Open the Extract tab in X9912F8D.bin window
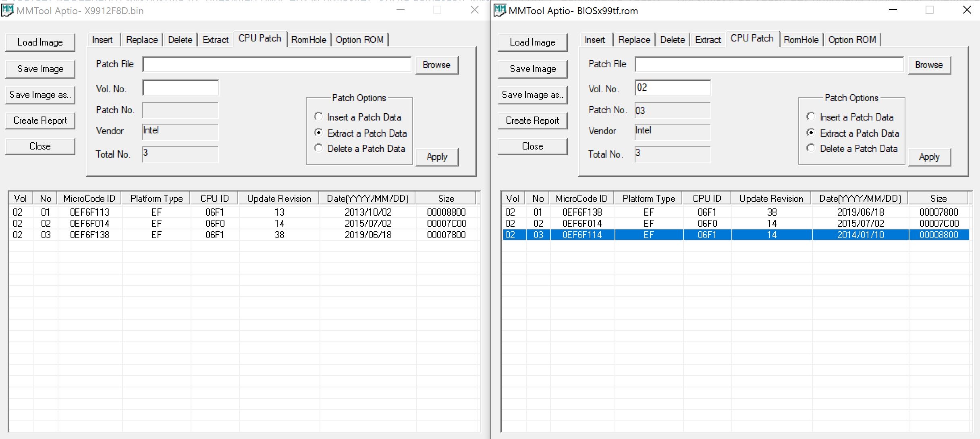Image resolution: width=980 pixels, height=439 pixels. click(x=215, y=40)
